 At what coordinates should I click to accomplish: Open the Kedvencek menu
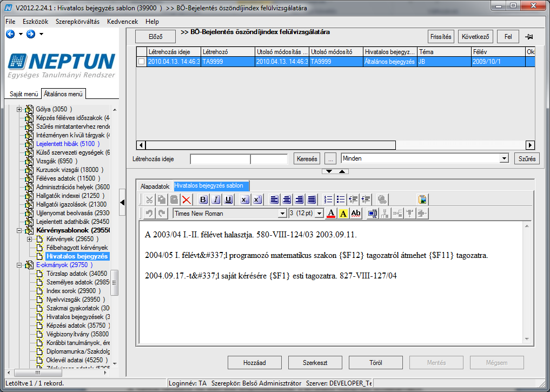tap(122, 22)
